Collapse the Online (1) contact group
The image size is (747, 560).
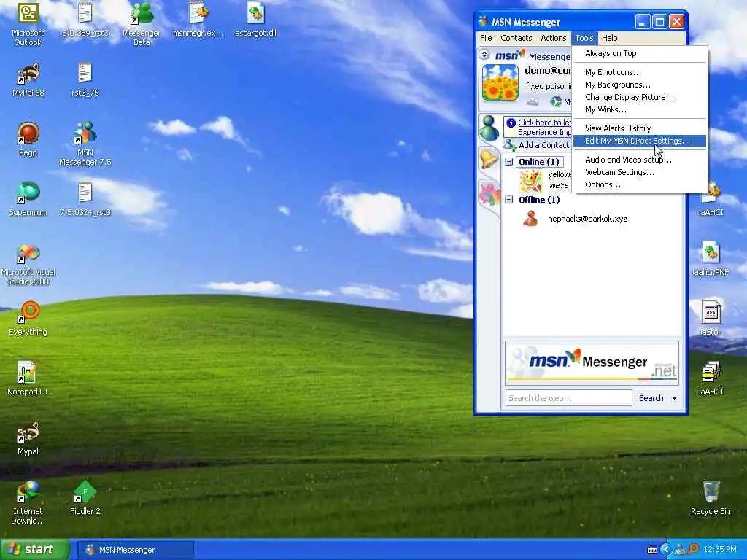(x=508, y=161)
